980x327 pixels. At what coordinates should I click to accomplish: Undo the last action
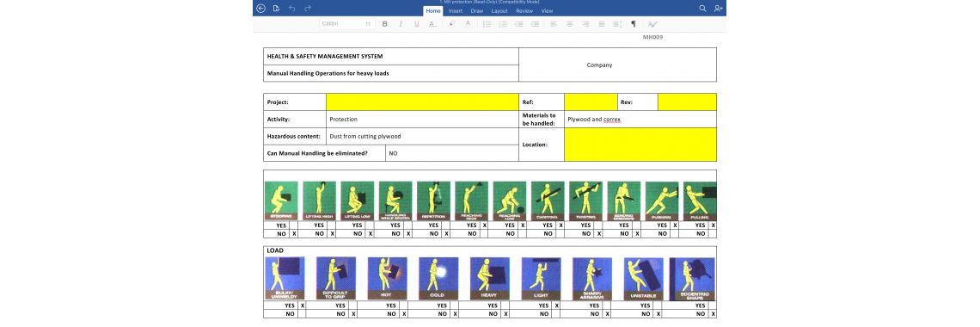292,8
